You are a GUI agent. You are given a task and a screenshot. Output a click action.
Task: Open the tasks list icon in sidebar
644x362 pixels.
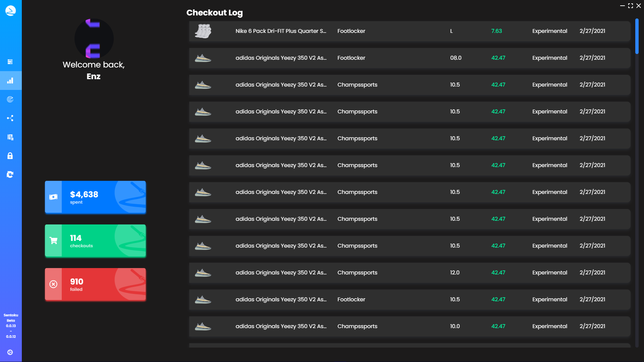10,62
